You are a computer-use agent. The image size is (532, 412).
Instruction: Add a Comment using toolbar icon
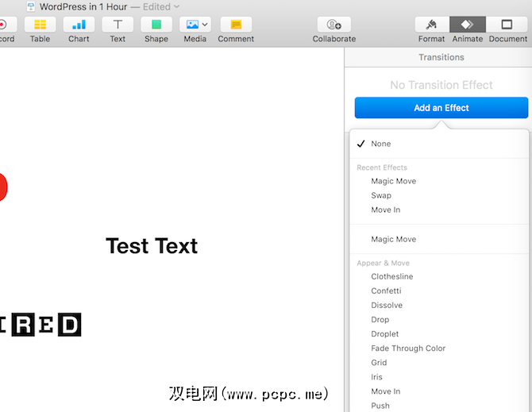coord(236,25)
